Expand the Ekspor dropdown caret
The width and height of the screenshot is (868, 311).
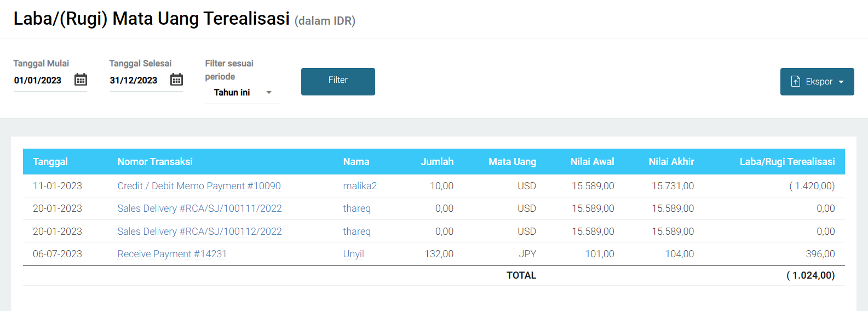(x=841, y=82)
